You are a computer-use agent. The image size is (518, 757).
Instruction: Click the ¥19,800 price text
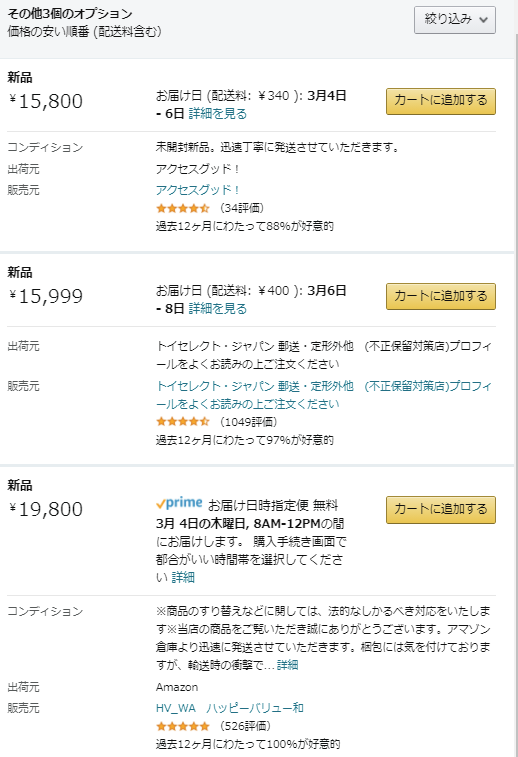click(46, 509)
